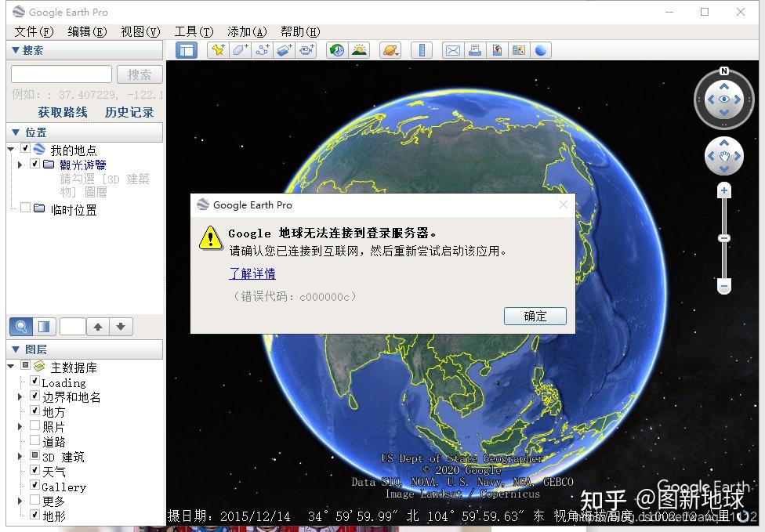Toggle sunlight across the landscape icon
765x532 pixels.
[360, 50]
